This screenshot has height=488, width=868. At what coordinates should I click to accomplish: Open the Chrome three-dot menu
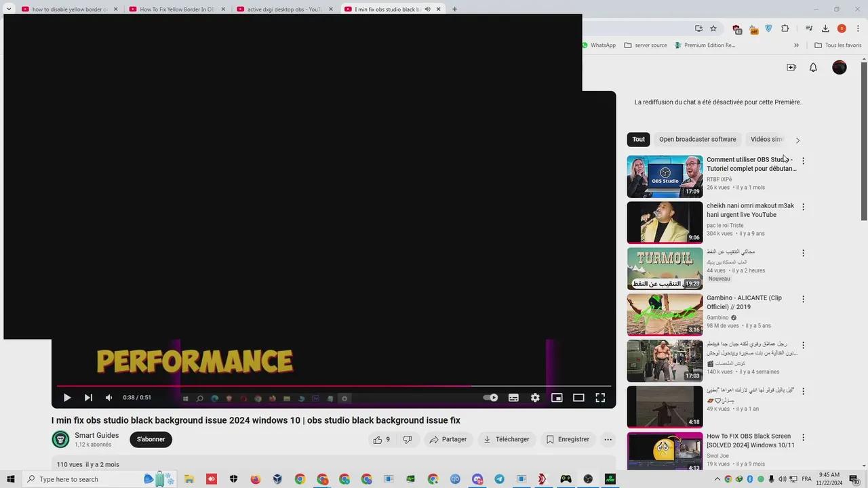[x=858, y=28]
